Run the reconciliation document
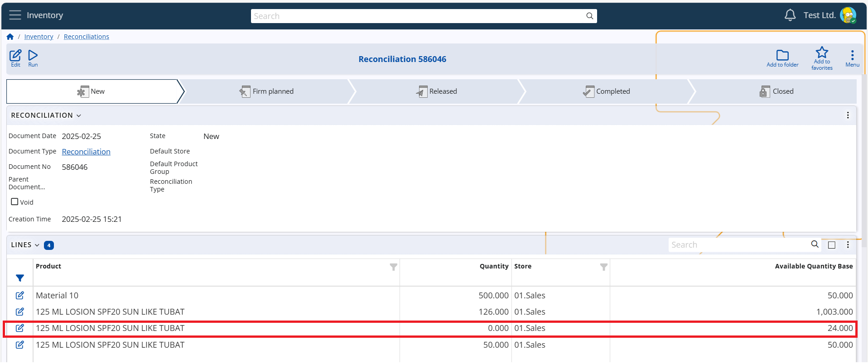The image size is (868, 364). (x=33, y=56)
